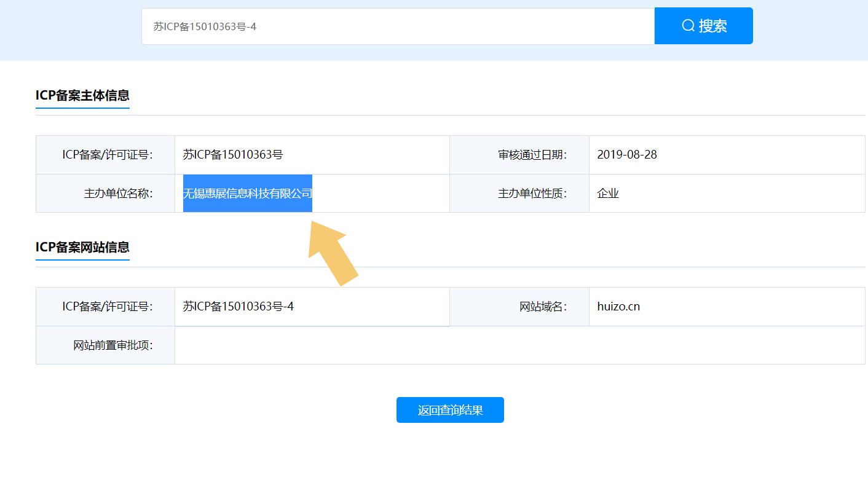Click the 主办单位名称 label cell

coord(118,194)
